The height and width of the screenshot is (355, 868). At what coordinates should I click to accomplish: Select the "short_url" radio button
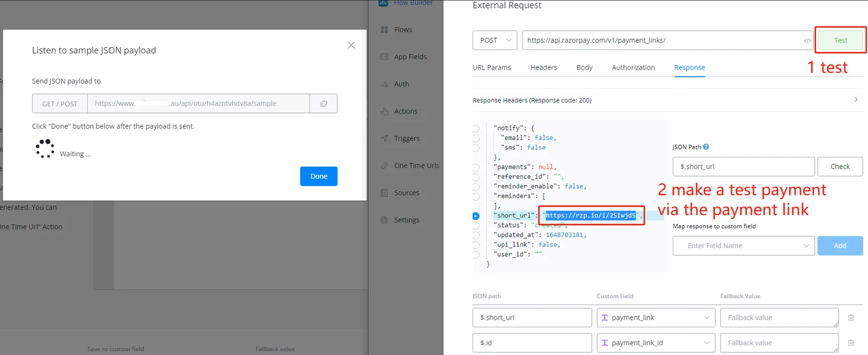click(x=476, y=216)
